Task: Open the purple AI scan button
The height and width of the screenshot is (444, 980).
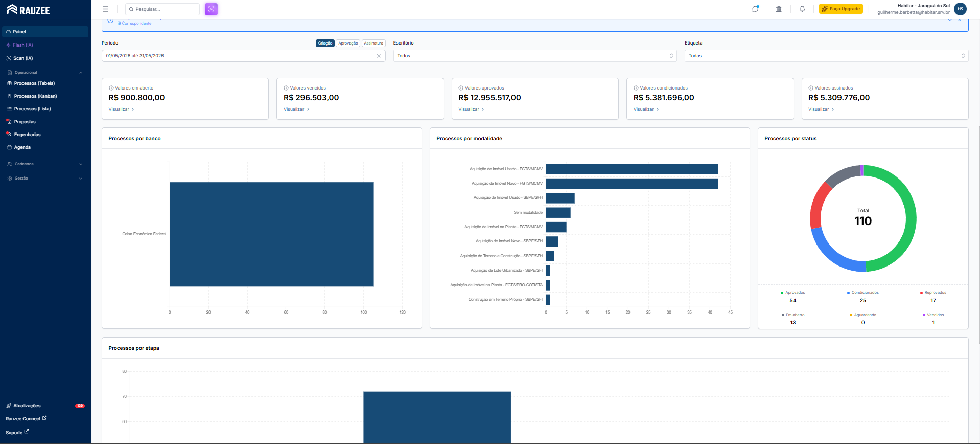Action: coord(211,9)
